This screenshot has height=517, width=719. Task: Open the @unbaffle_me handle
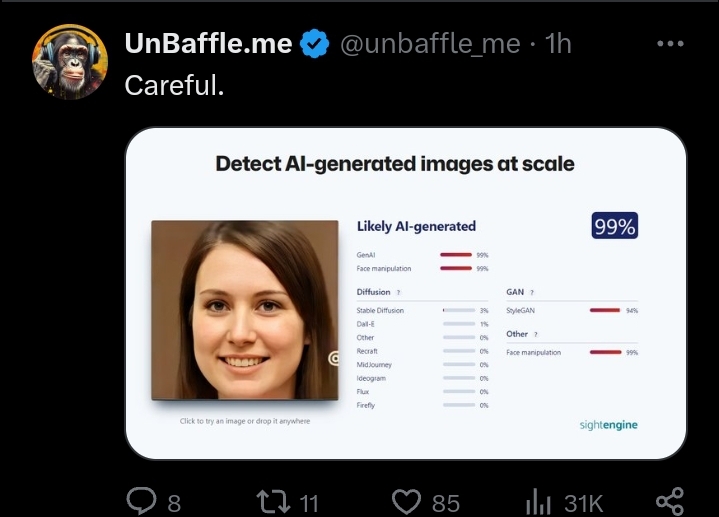coord(430,44)
